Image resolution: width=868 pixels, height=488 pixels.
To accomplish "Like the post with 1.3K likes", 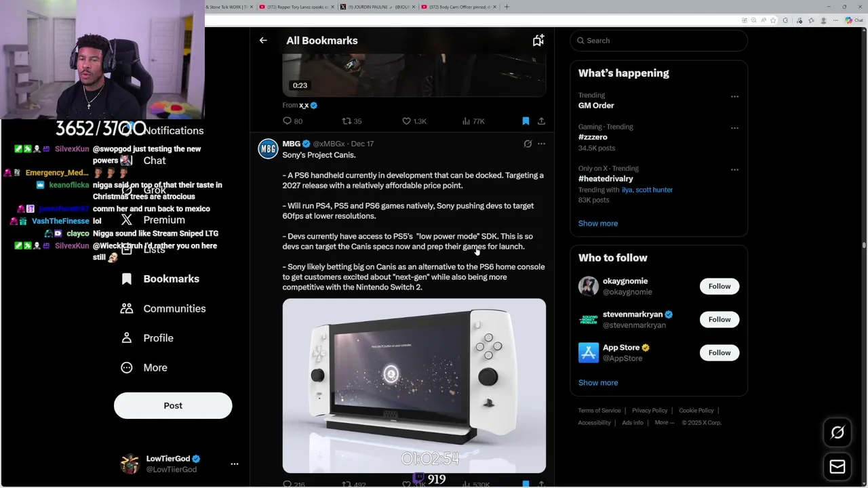I will pos(414,121).
